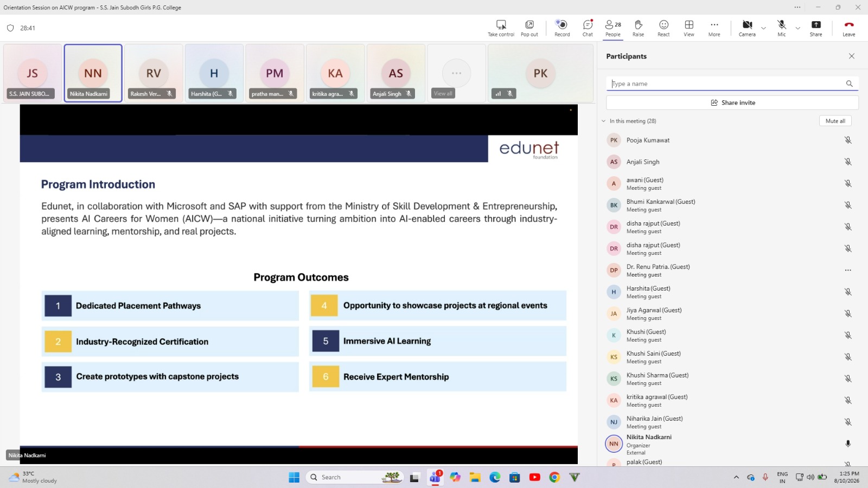Open Copilot from taskbar
The height and width of the screenshot is (488, 868).
pos(455,477)
